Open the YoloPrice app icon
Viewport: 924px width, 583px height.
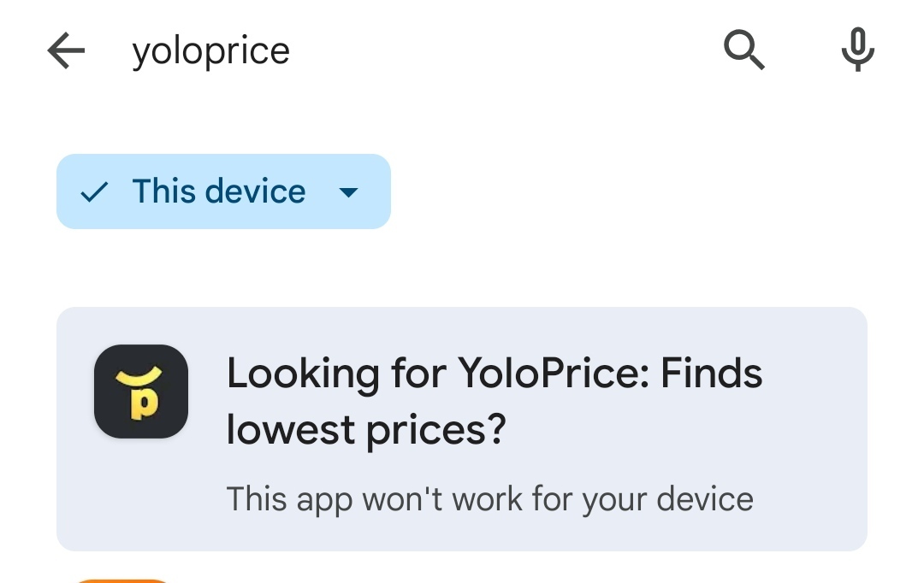pyautogui.click(x=141, y=392)
